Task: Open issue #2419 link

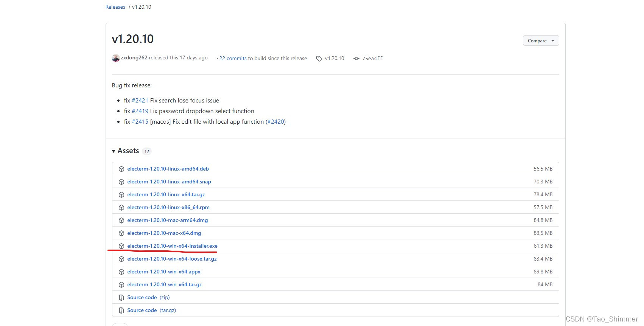Action: pos(140,111)
